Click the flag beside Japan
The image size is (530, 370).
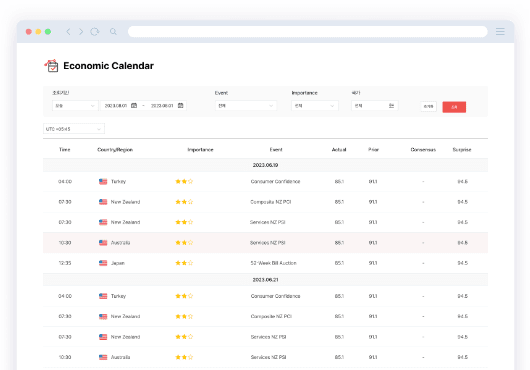pos(103,263)
